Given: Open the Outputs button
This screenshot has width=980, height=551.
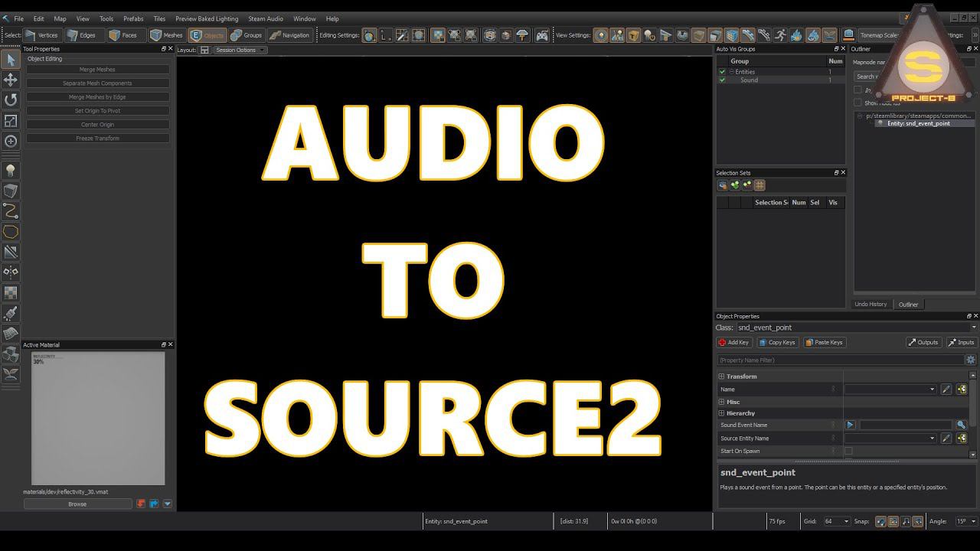Looking at the screenshot, I should (x=923, y=342).
